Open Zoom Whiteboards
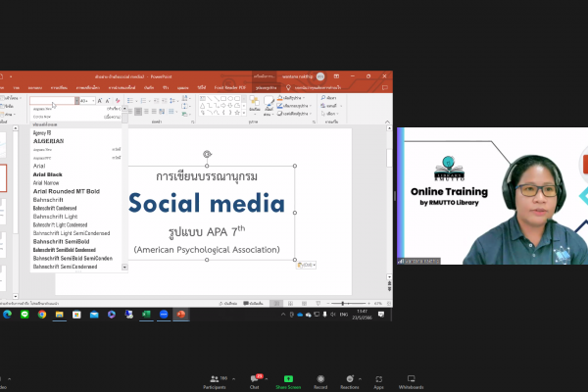 (411, 382)
